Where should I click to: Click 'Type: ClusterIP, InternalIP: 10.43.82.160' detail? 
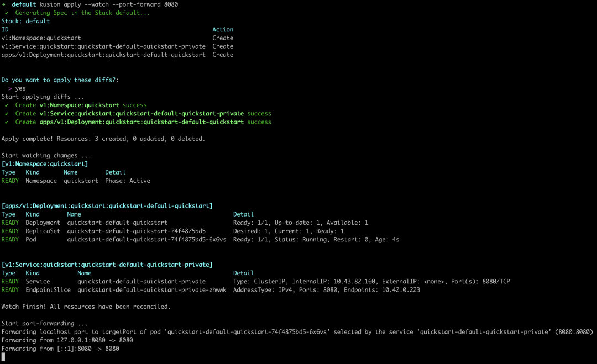point(304,282)
